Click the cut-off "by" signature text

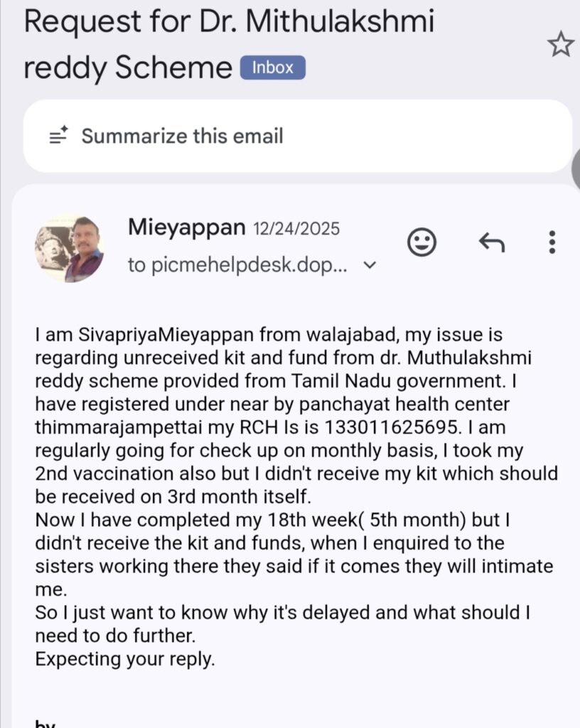tap(45, 722)
